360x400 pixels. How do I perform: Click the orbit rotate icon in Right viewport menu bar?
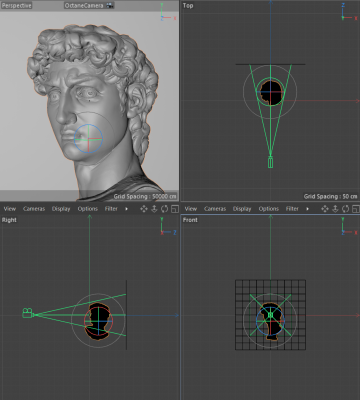pos(164,209)
